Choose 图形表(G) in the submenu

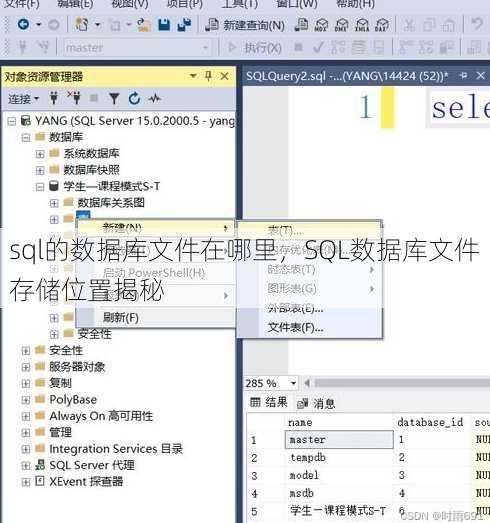pyautogui.click(x=310, y=289)
